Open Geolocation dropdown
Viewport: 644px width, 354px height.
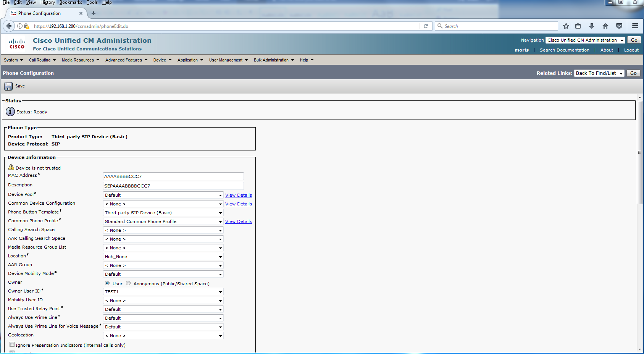163,336
